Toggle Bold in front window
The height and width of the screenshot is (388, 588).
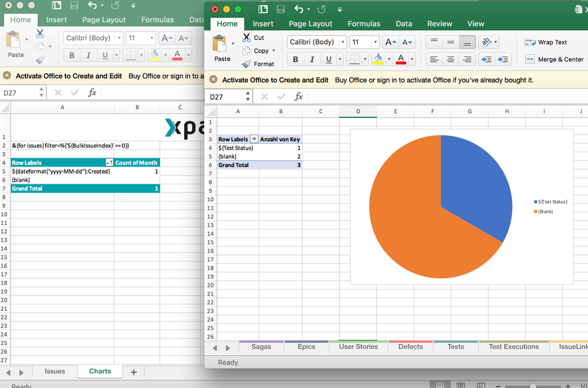coord(295,59)
